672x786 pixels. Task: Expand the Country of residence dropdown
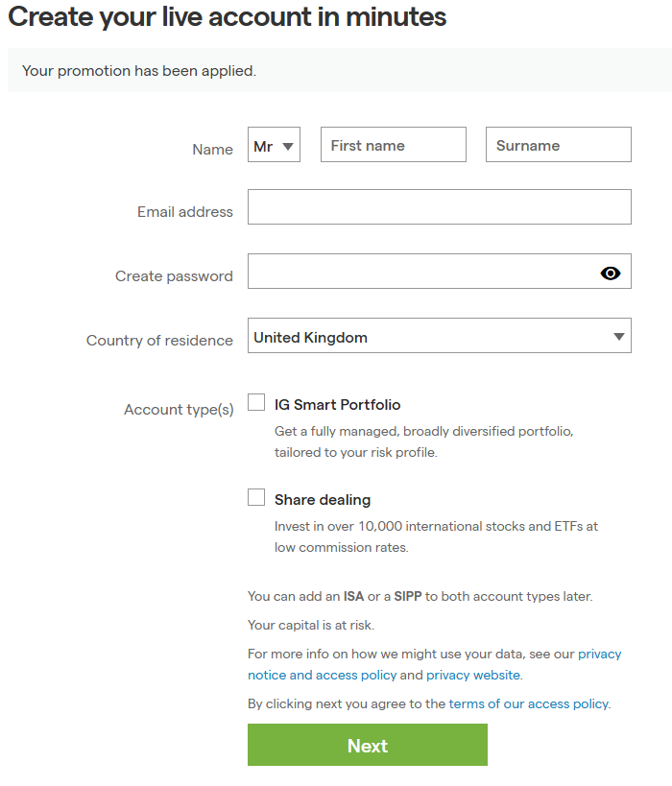(x=439, y=337)
